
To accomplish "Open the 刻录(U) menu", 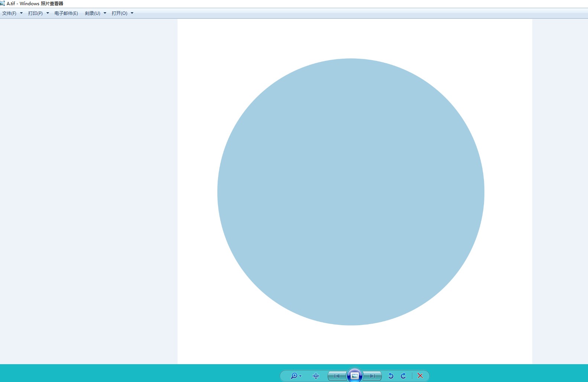I will [92, 13].
